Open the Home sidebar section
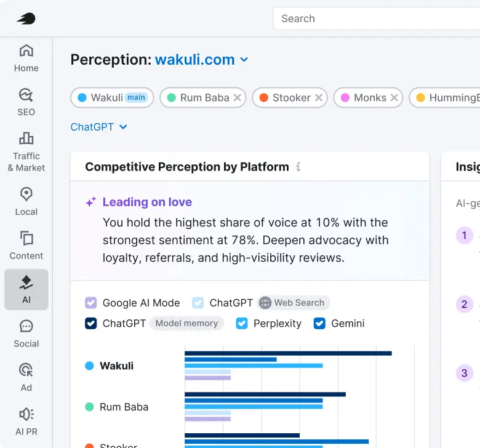Viewport: 480px width, 448px height. pyautogui.click(x=26, y=58)
